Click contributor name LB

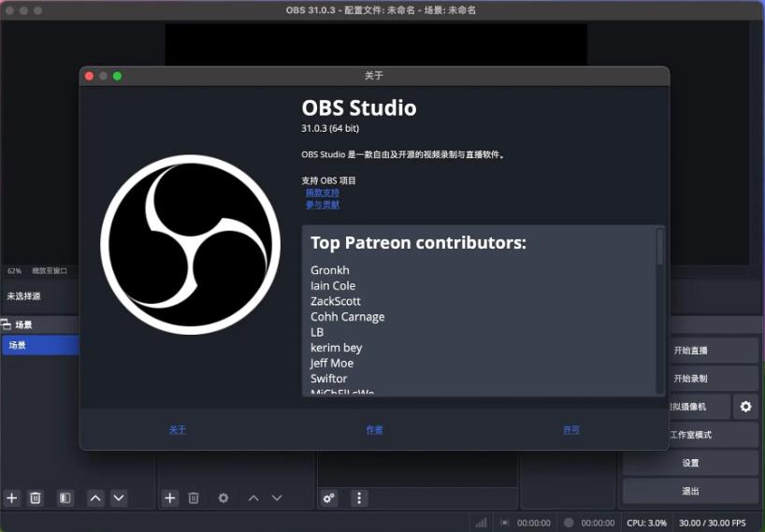point(317,332)
